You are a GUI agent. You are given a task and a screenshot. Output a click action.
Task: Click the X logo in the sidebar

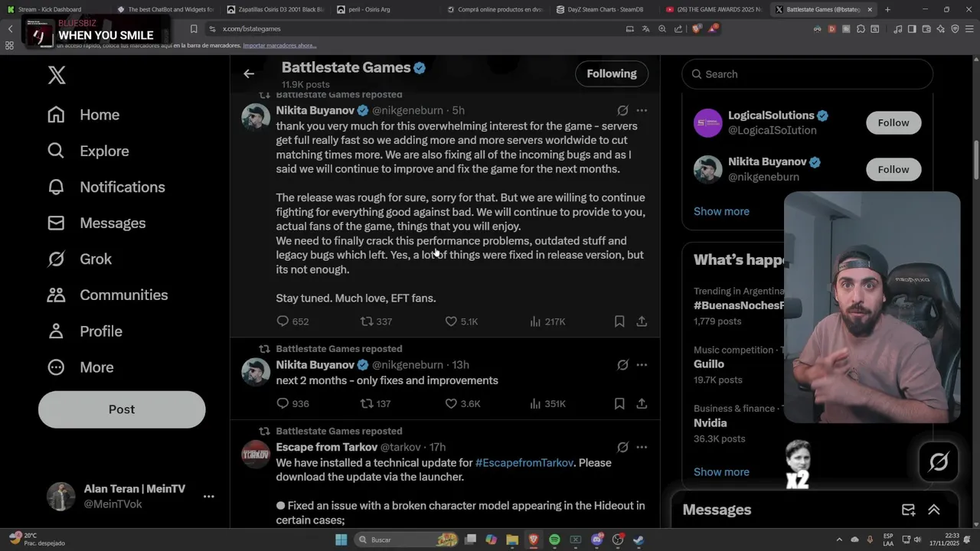pyautogui.click(x=57, y=74)
